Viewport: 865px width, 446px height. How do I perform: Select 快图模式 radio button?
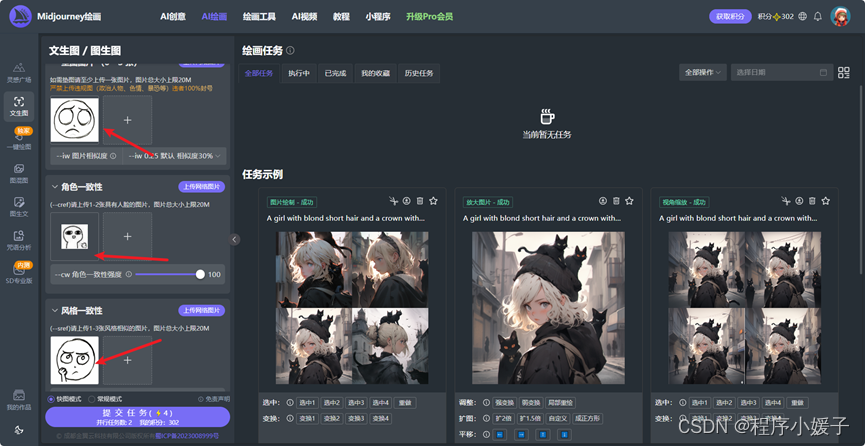[51, 399]
